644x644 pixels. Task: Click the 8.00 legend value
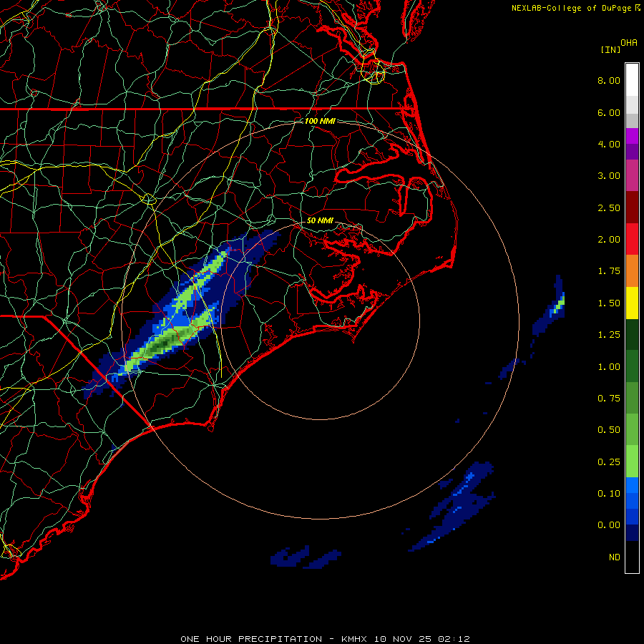tap(609, 80)
